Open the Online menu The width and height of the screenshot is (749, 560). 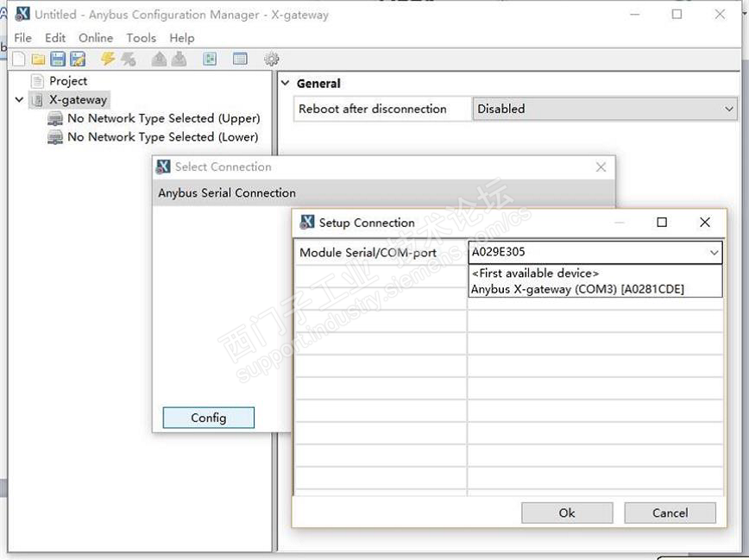point(96,38)
